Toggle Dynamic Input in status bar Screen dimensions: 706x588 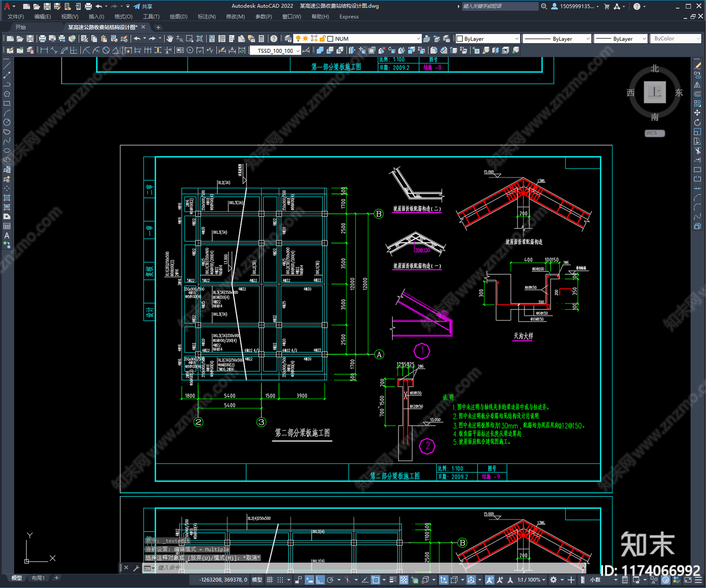[x=309, y=580]
